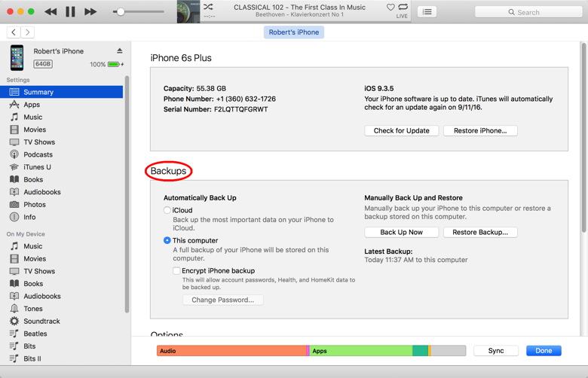This screenshot has height=378, width=588.
Task: Click the iPhone device icon in sidebar
Action: (x=17, y=58)
